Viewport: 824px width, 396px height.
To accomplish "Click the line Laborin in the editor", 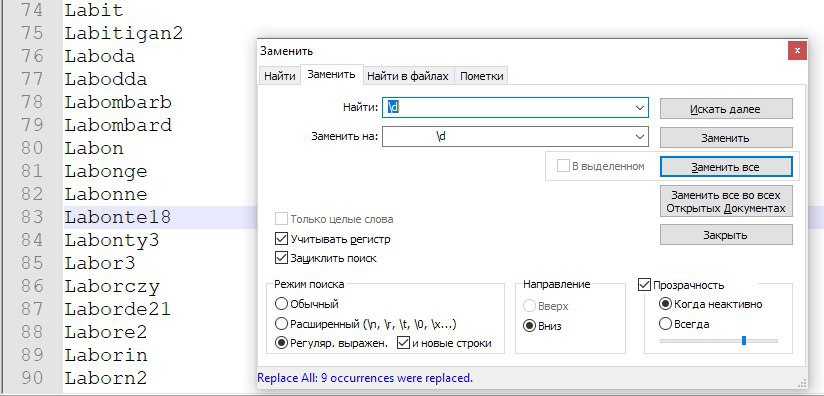I will (106, 355).
